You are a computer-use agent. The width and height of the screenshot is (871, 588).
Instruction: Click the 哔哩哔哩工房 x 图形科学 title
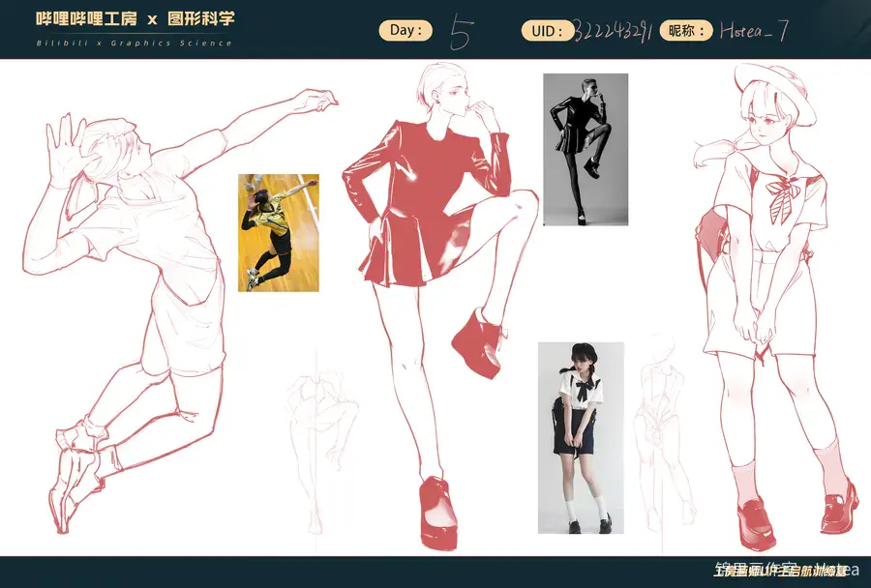[135, 19]
